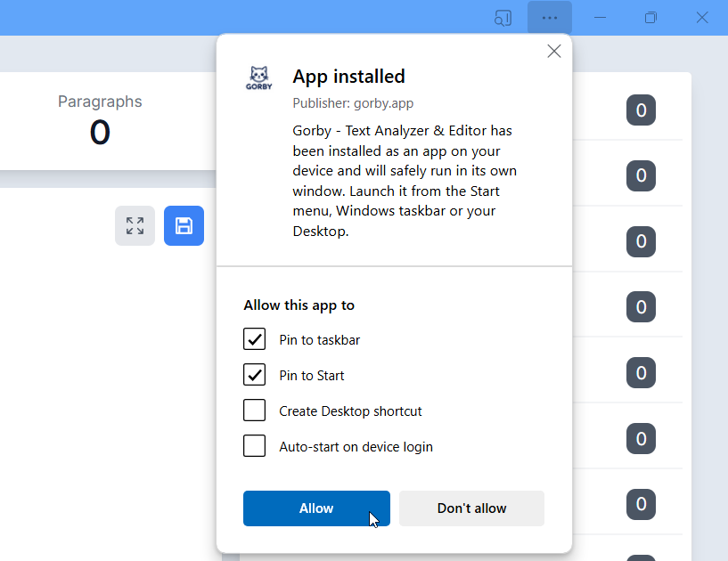Viewport: 728px width, 561px height.
Task: Click the topmost zero count badge
Action: pos(641,111)
